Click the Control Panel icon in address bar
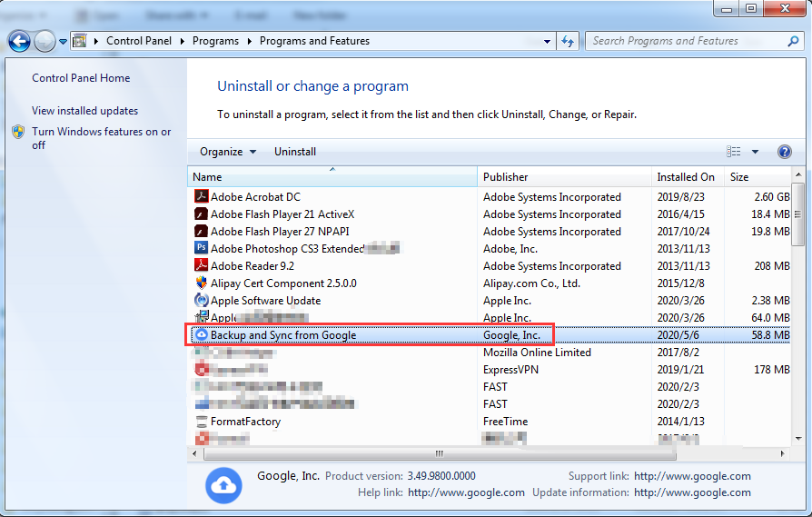Image resolution: width=812 pixels, height=517 pixels. pyautogui.click(x=79, y=40)
